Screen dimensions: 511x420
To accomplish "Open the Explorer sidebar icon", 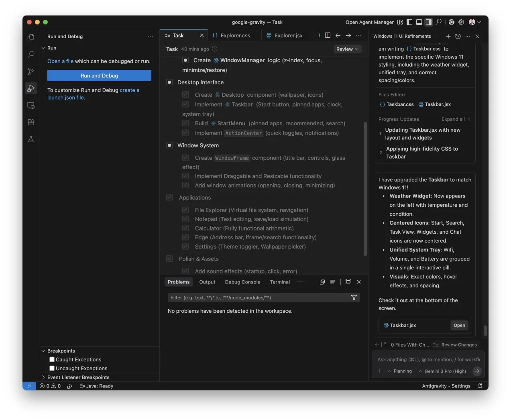I will 31,37.
